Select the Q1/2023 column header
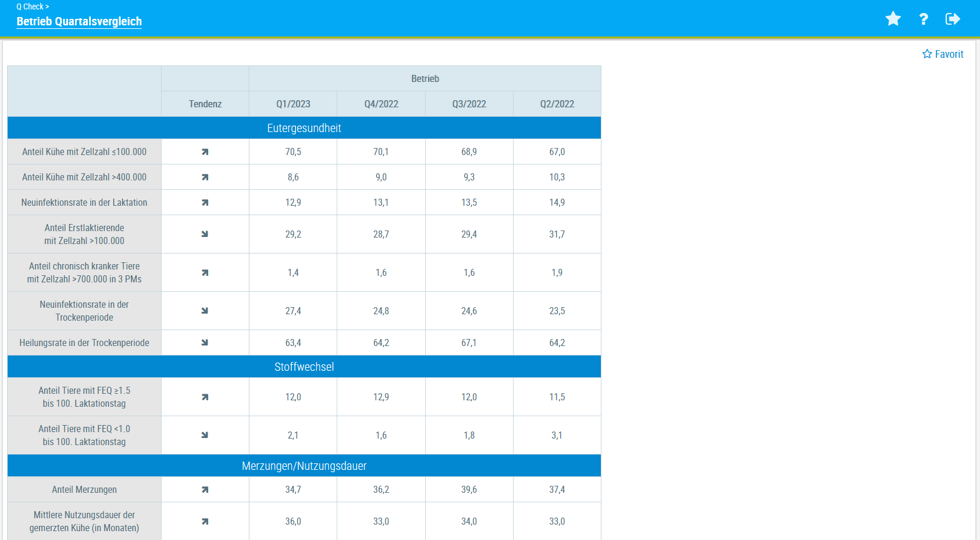Viewport: 980px width, 540px height. click(x=293, y=104)
